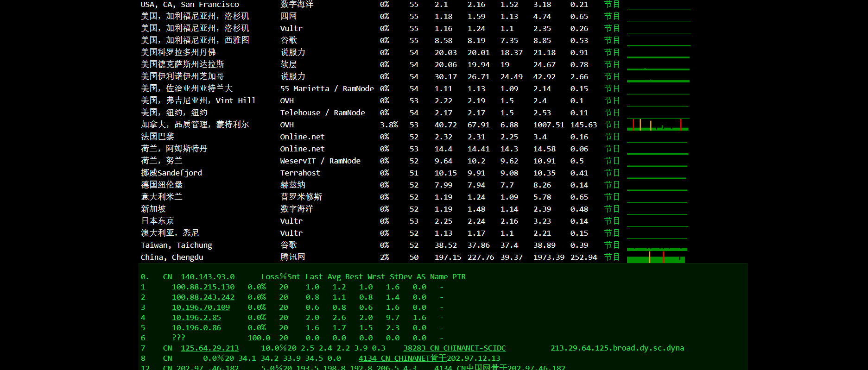Click the location text 美国,纽约,纽约

[174, 113]
